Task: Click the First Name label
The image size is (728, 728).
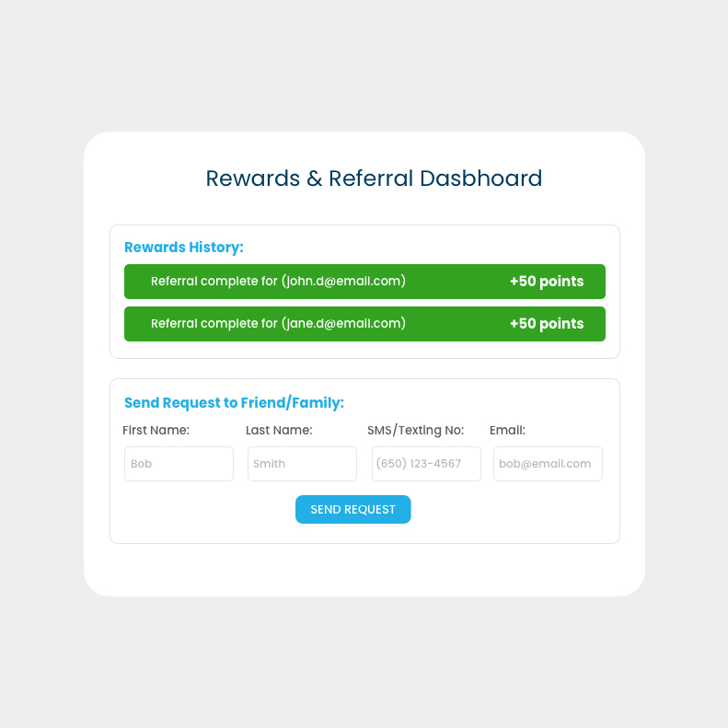Action: tap(156, 430)
